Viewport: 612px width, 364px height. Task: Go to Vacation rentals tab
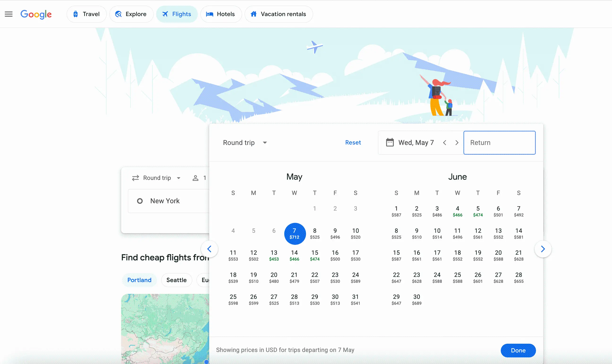point(278,14)
